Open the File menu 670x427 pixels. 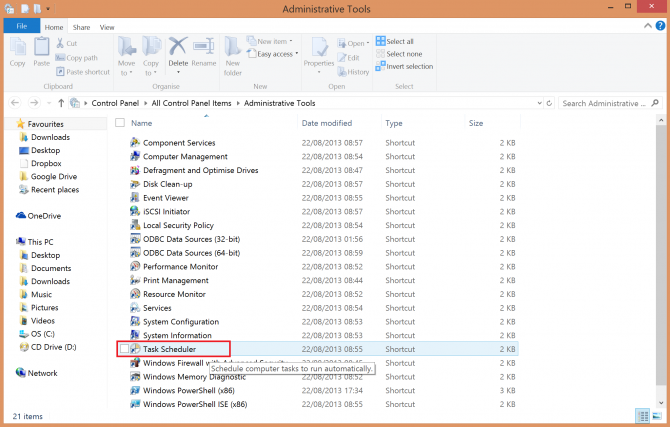point(22,26)
